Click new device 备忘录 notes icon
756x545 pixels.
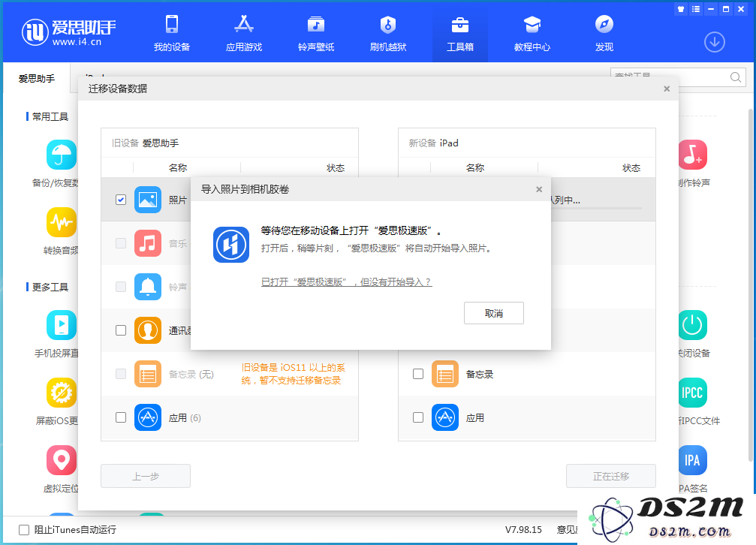(x=445, y=374)
